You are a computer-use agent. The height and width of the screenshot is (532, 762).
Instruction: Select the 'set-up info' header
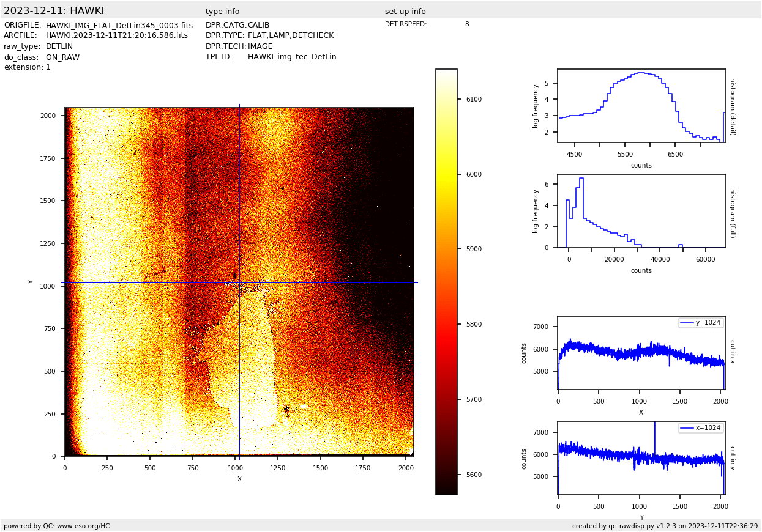405,12
